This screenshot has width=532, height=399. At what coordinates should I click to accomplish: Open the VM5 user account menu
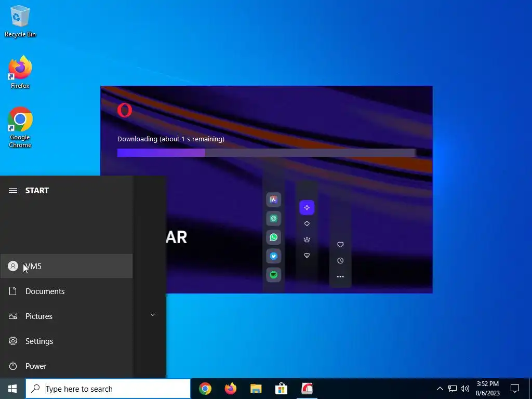coord(66,267)
